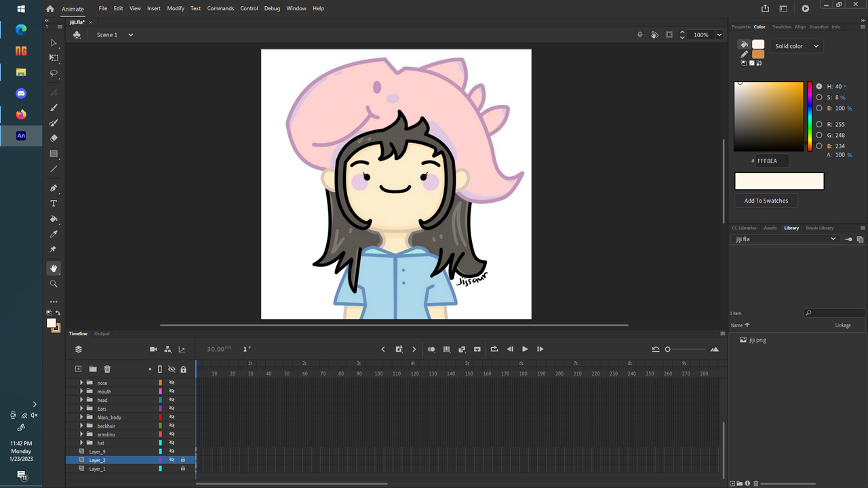Open the Modify menu
Viewport: 868px width, 488px height.
click(x=176, y=9)
